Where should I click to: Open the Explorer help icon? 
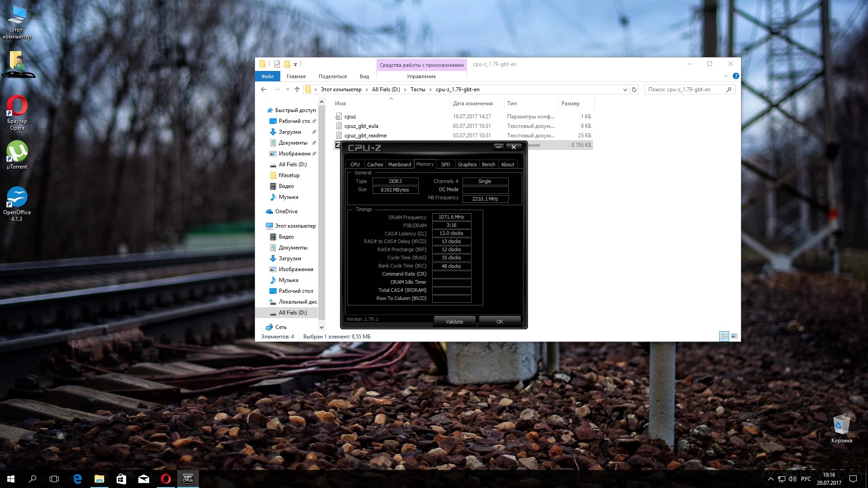point(736,76)
